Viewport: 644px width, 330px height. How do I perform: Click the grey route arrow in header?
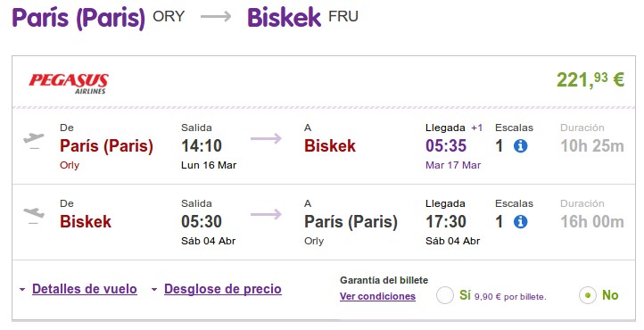[216, 17]
